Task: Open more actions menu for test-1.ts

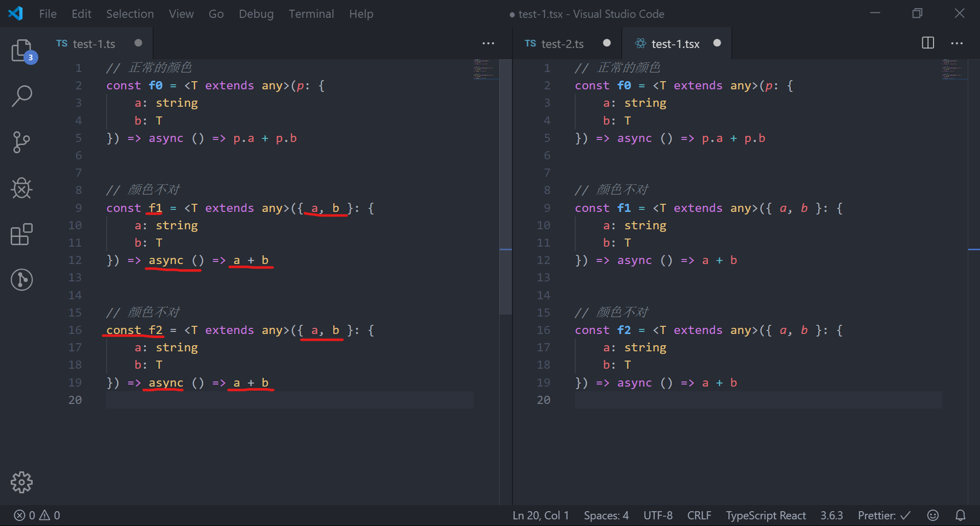Action: click(488, 43)
